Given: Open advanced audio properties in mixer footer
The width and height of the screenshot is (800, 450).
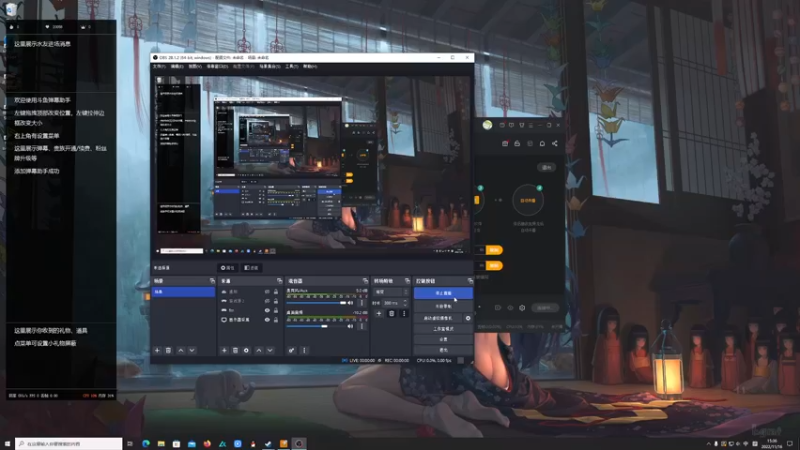Looking at the screenshot, I should pyautogui.click(x=291, y=351).
